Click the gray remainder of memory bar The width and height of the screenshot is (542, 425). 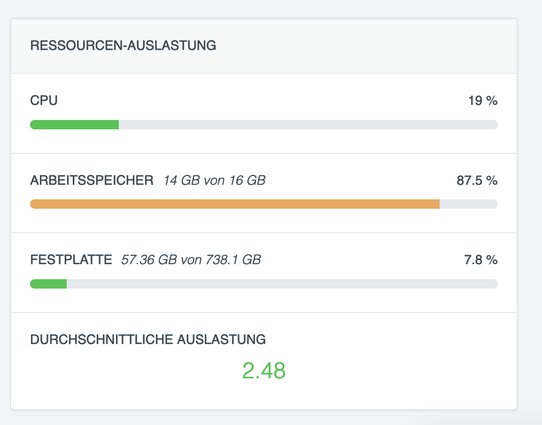click(x=469, y=204)
